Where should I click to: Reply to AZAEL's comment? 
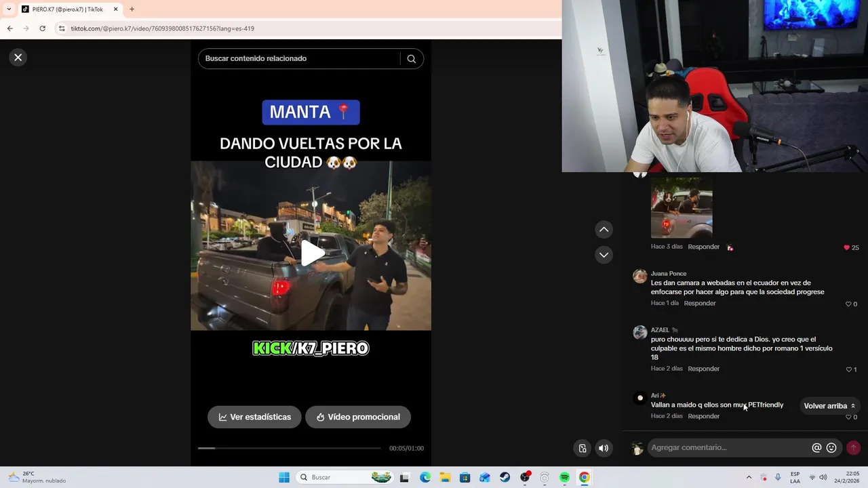point(703,369)
